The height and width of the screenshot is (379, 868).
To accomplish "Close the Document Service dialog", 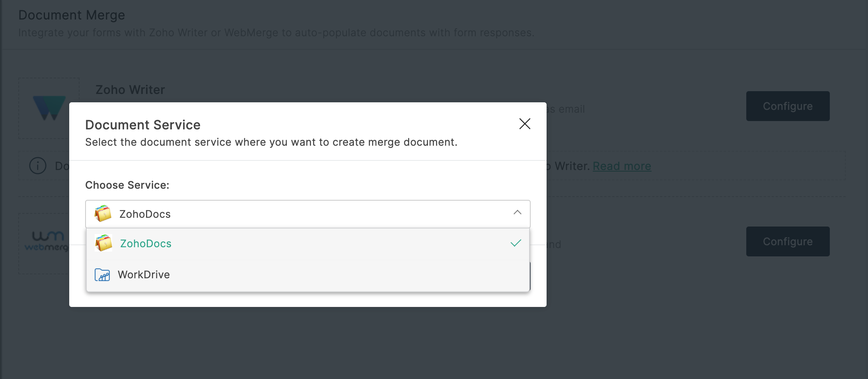I will 525,124.
